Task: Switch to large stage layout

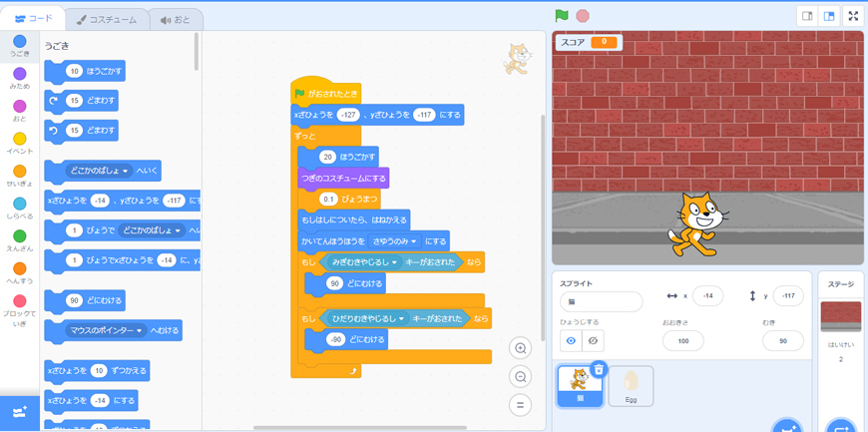Action: click(829, 16)
